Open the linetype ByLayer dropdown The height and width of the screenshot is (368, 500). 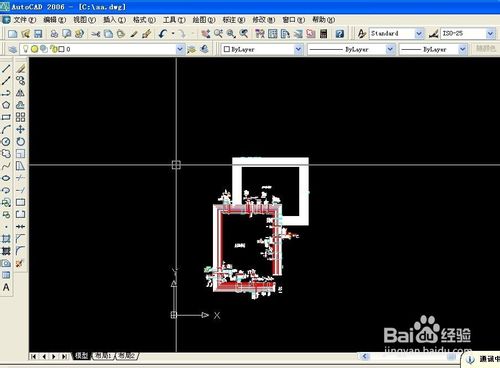coord(390,49)
